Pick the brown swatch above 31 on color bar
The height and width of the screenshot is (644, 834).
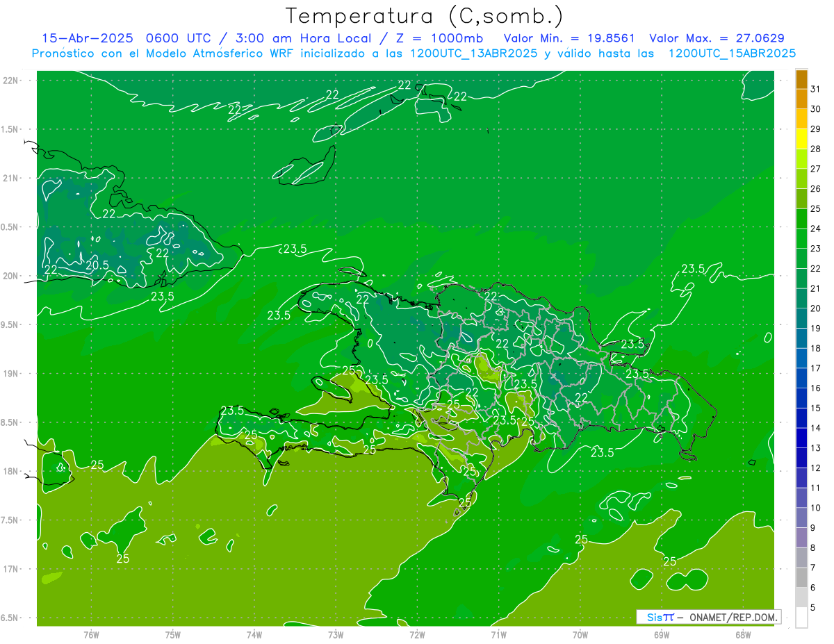(x=801, y=79)
